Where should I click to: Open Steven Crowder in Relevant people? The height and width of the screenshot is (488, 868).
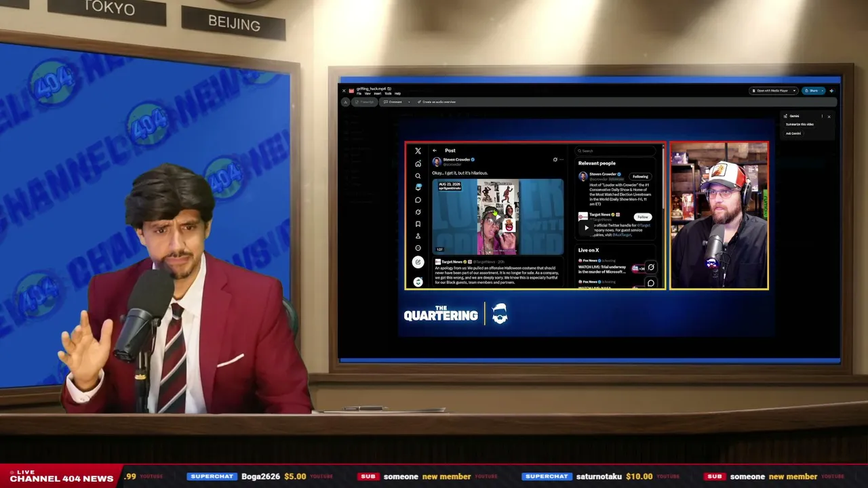pyautogui.click(x=602, y=174)
